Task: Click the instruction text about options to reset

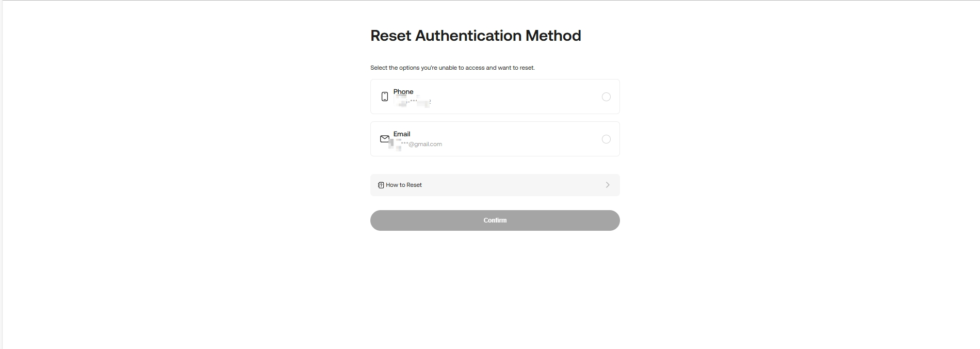Action: click(452, 68)
